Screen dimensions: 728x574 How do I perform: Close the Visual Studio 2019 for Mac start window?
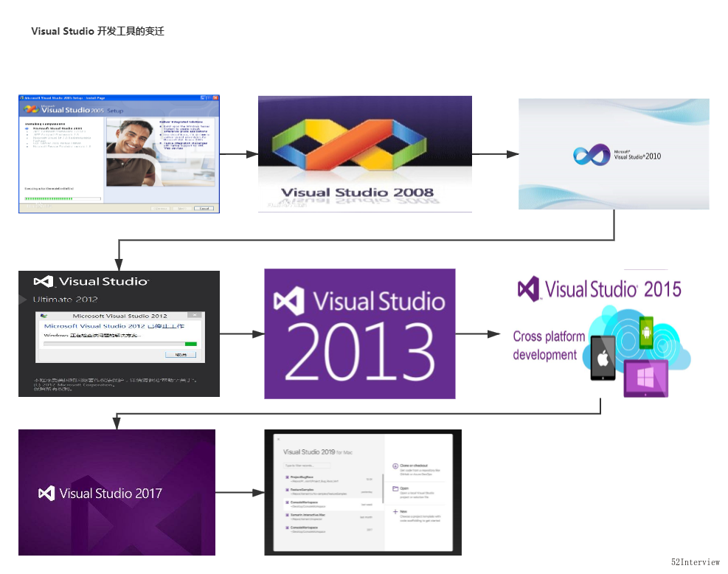[278, 439]
